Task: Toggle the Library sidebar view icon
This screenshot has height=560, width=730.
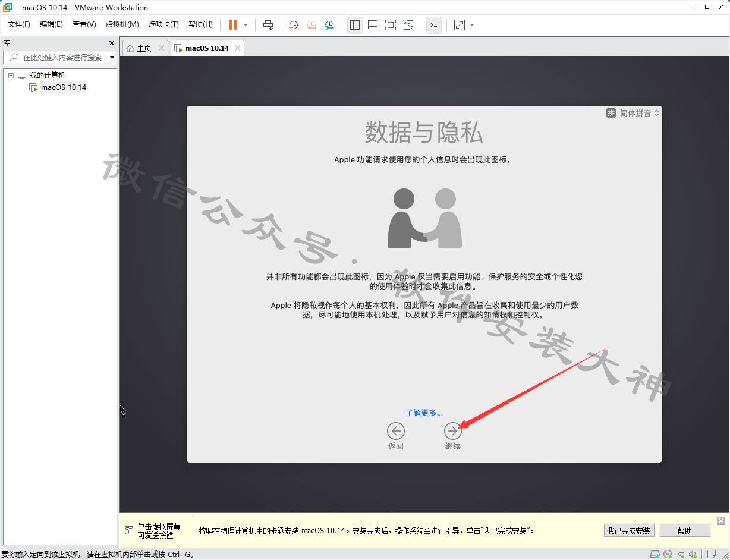Action: click(x=355, y=25)
